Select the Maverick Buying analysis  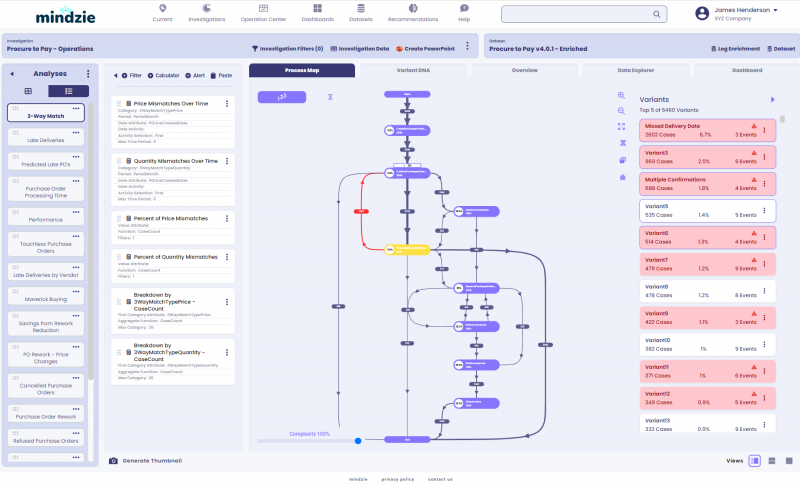pos(46,296)
